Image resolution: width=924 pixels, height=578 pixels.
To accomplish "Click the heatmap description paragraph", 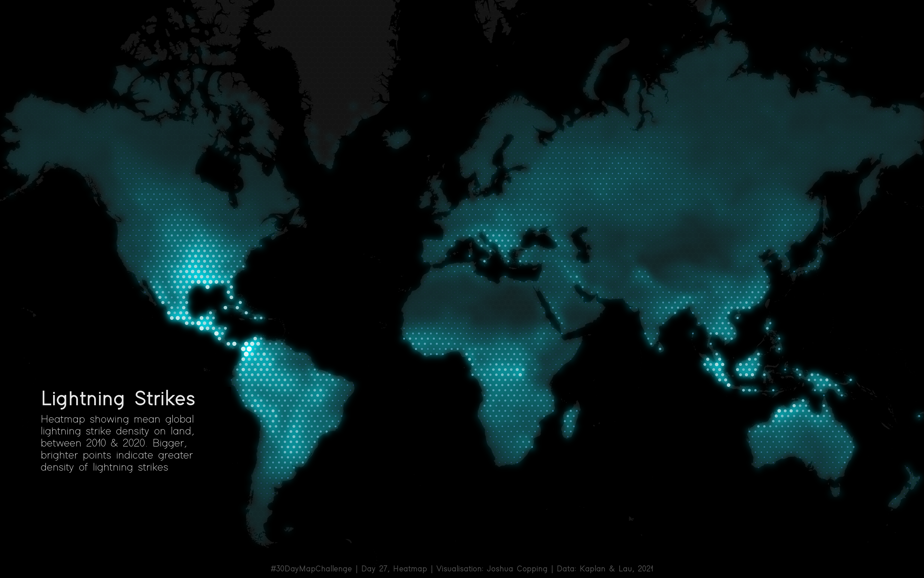I will [x=117, y=443].
